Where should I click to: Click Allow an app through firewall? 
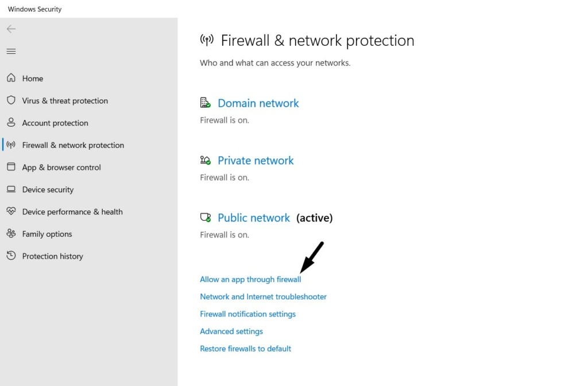click(250, 279)
